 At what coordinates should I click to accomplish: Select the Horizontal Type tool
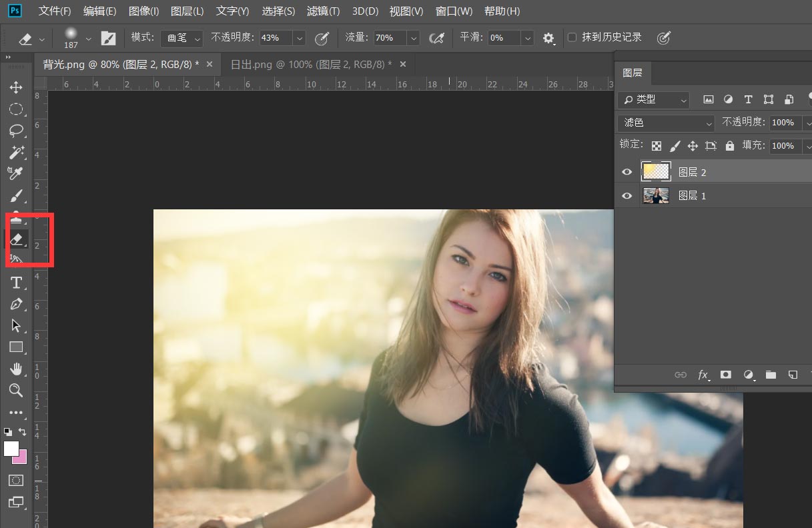(x=16, y=283)
